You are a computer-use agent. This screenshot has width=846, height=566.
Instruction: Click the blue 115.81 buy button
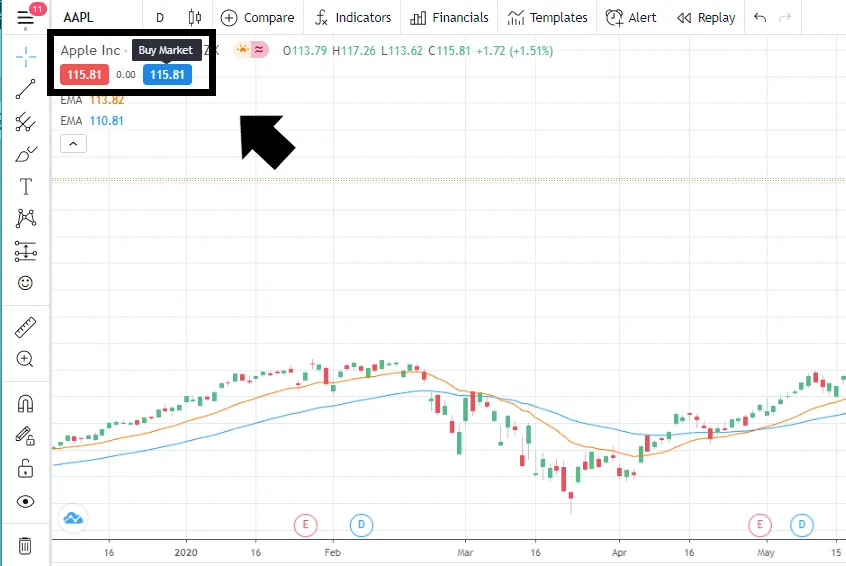coord(167,74)
